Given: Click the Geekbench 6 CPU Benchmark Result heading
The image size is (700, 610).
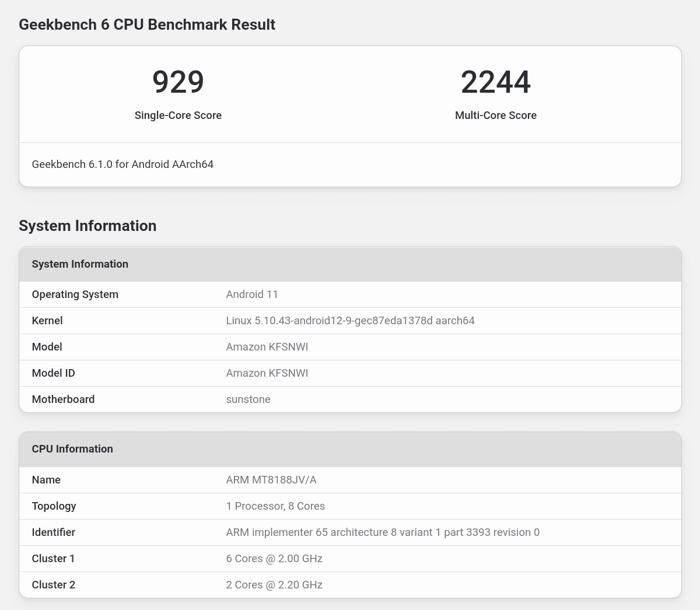Looking at the screenshot, I should [147, 24].
